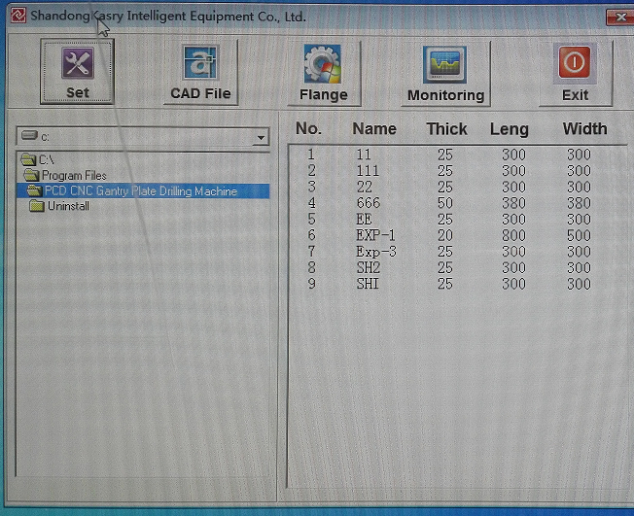Click width 380 in the 666 row
634x516 pixels.
[x=579, y=203]
